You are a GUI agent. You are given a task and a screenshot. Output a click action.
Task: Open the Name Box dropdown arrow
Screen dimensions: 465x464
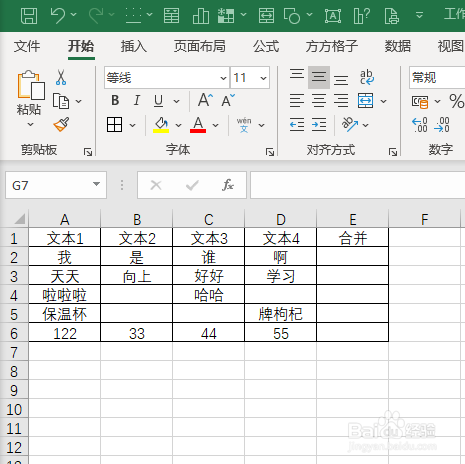click(x=96, y=184)
